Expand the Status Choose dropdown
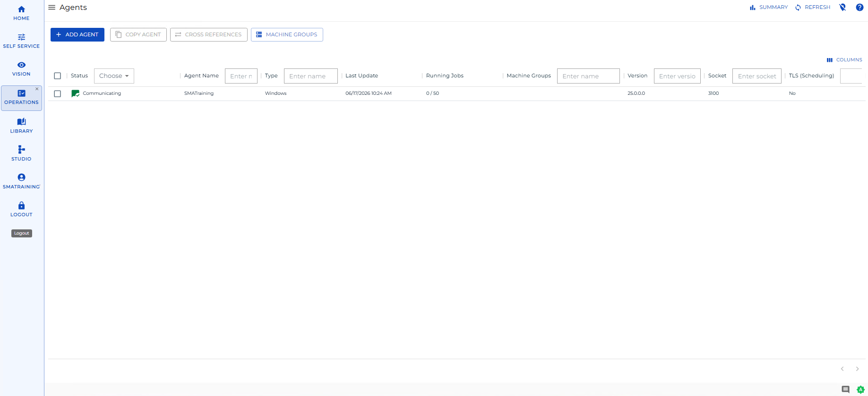Image resolution: width=868 pixels, height=396 pixels. 114,76
